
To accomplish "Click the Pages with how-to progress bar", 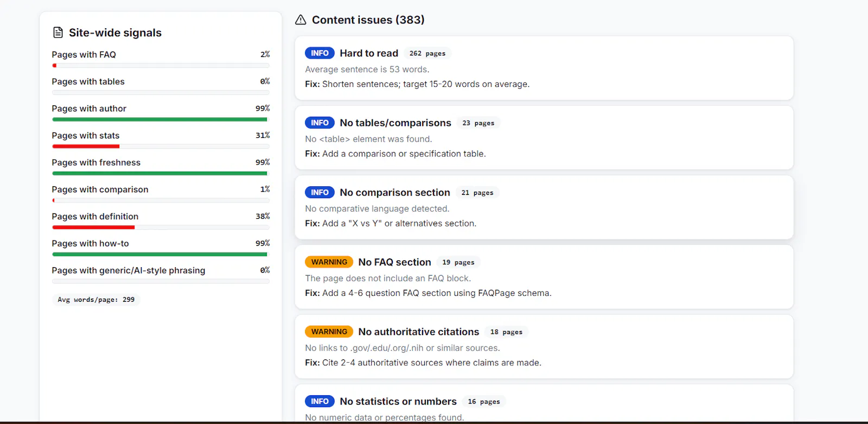I will point(161,255).
